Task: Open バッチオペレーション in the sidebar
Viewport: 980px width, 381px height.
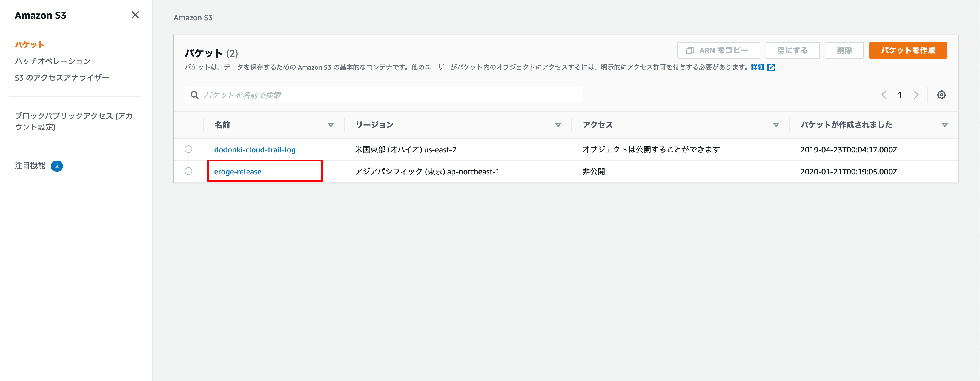Action: [x=53, y=61]
